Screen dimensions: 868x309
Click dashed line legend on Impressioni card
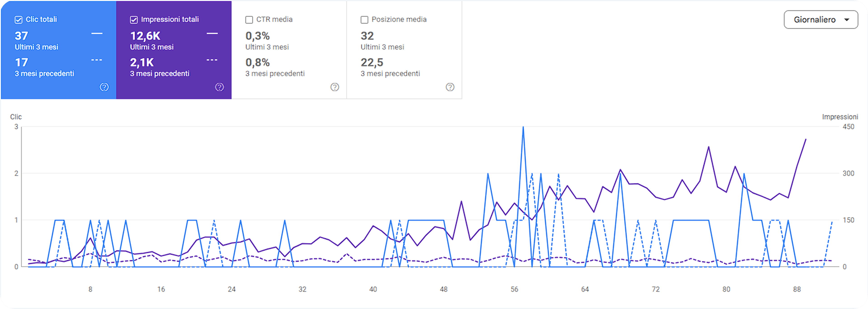click(212, 60)
